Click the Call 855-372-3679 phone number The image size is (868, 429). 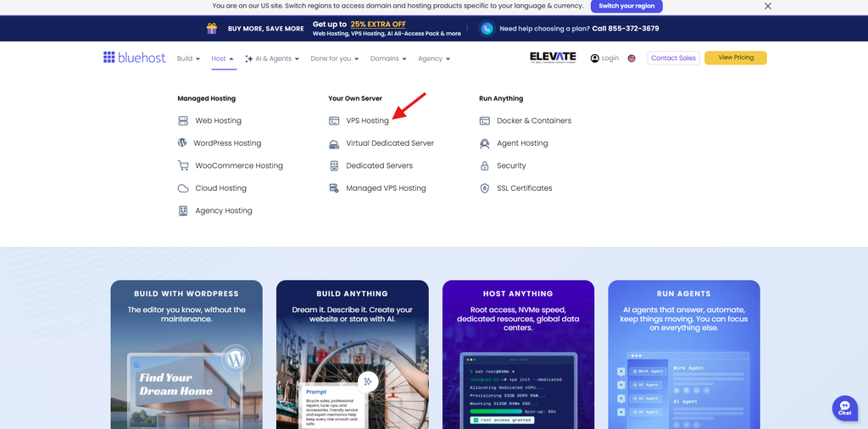pos(626,29)
